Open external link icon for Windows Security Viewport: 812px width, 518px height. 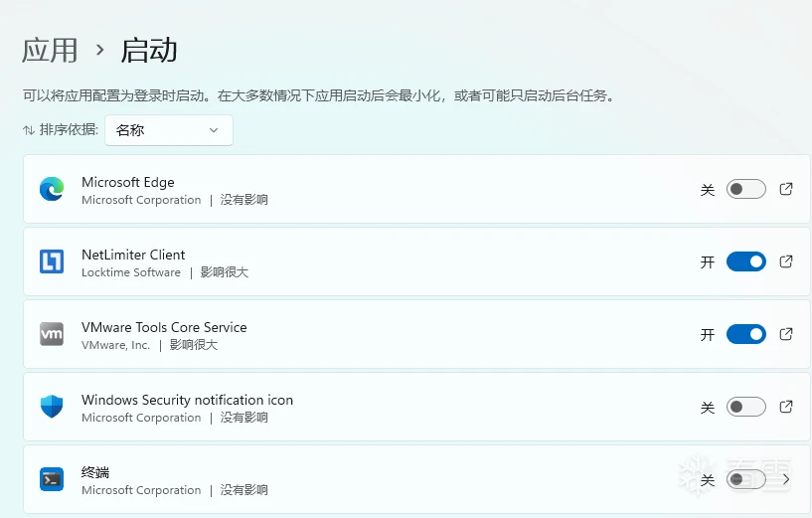click(786, 407)
